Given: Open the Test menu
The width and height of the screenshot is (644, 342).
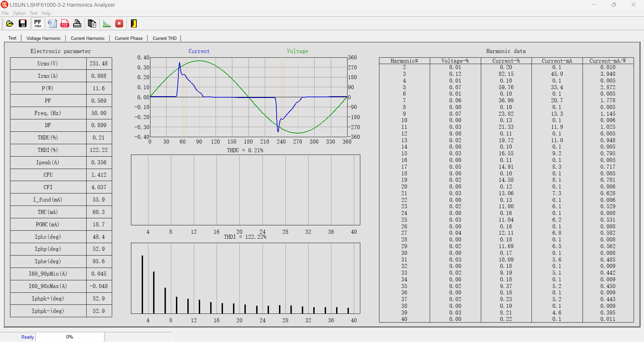Looking at the screenshot, I should pos(33,13).
